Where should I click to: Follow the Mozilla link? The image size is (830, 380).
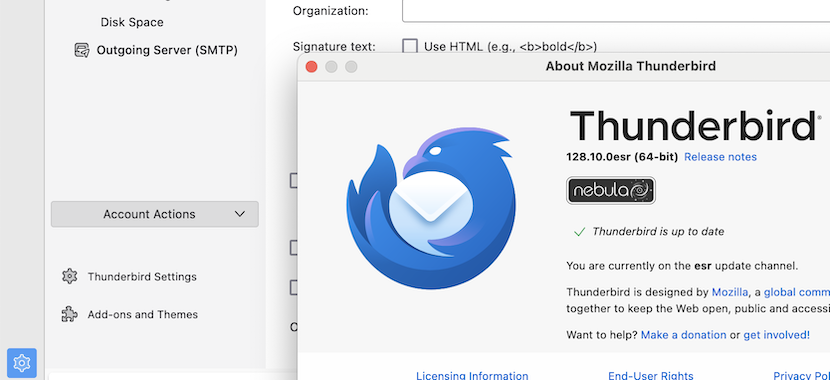[729, 292]
